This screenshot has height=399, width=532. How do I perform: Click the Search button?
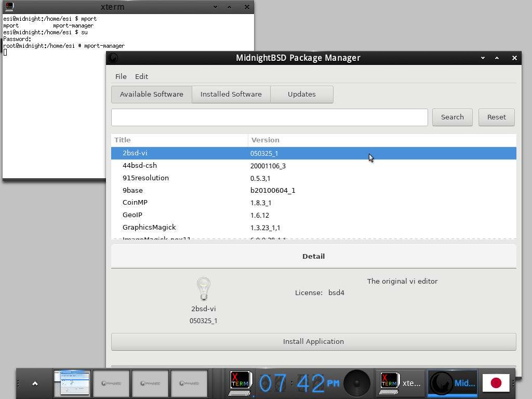click(x=451, y=117)
